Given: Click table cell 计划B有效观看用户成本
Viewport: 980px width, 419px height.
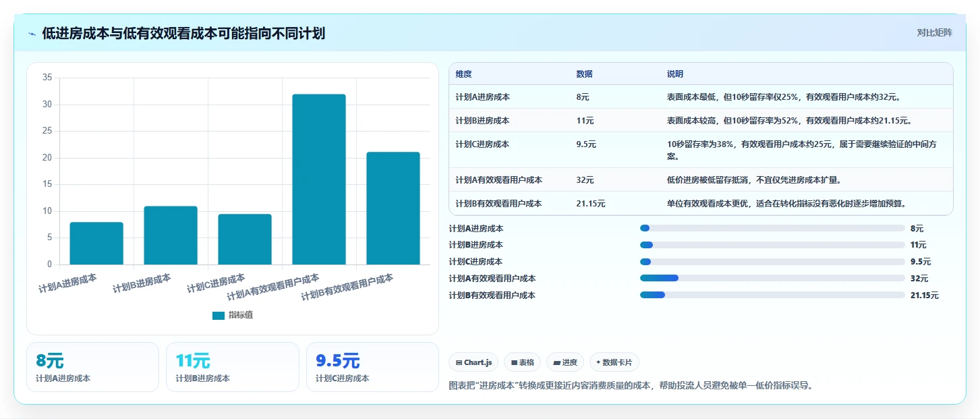Looking at the screenshot, I should (x=498, y=204).
